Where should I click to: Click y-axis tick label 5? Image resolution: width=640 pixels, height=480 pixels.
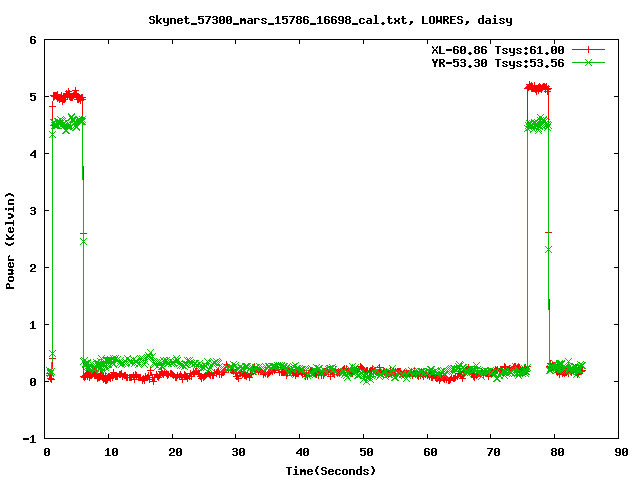(33, 97)
